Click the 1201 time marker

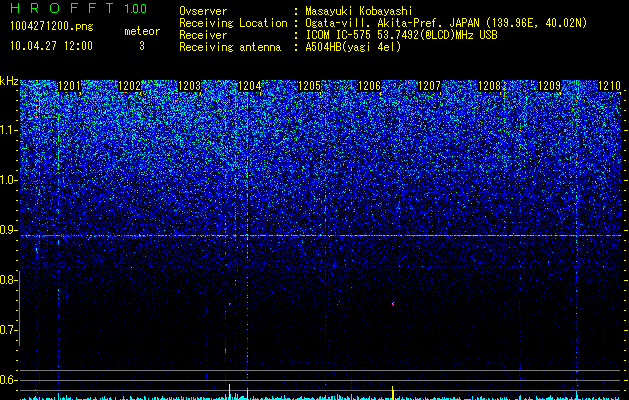[x=69, y=86]
